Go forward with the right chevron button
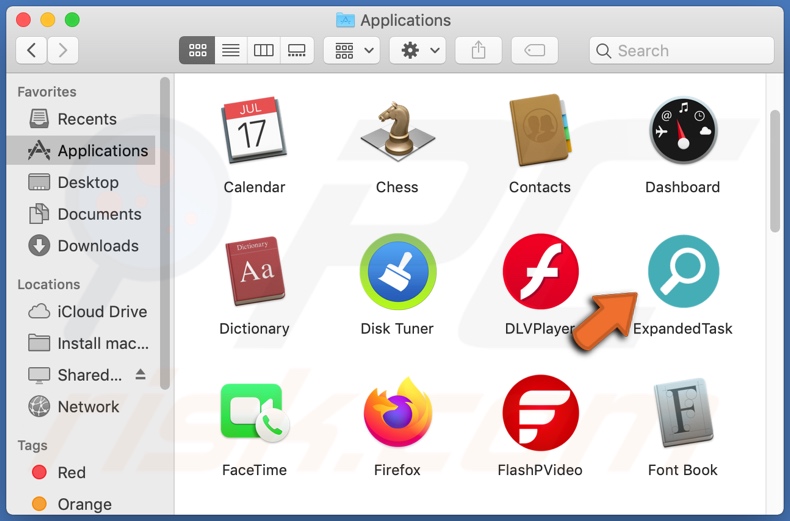790x521 pixels. click(63, 50)
